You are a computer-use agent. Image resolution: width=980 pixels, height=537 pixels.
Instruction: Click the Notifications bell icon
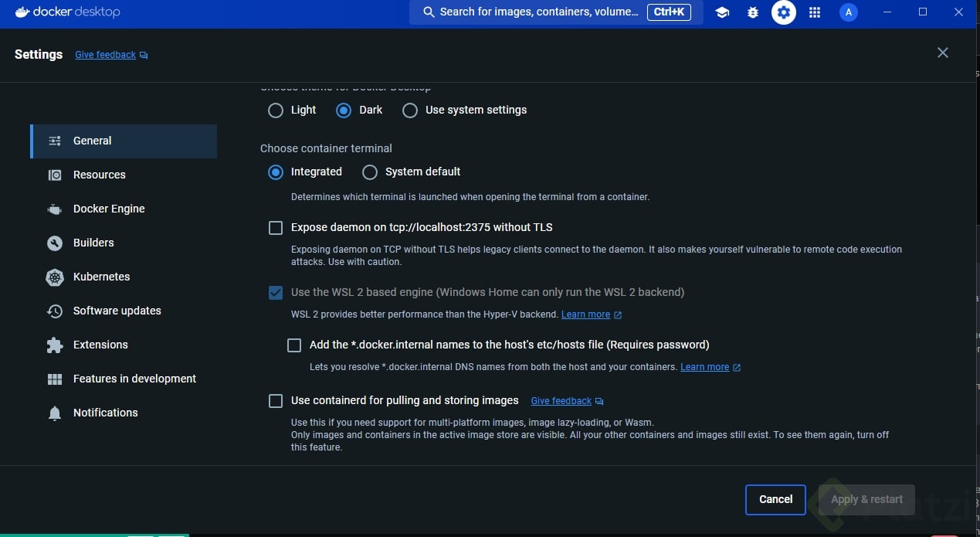tap(55, 413)
